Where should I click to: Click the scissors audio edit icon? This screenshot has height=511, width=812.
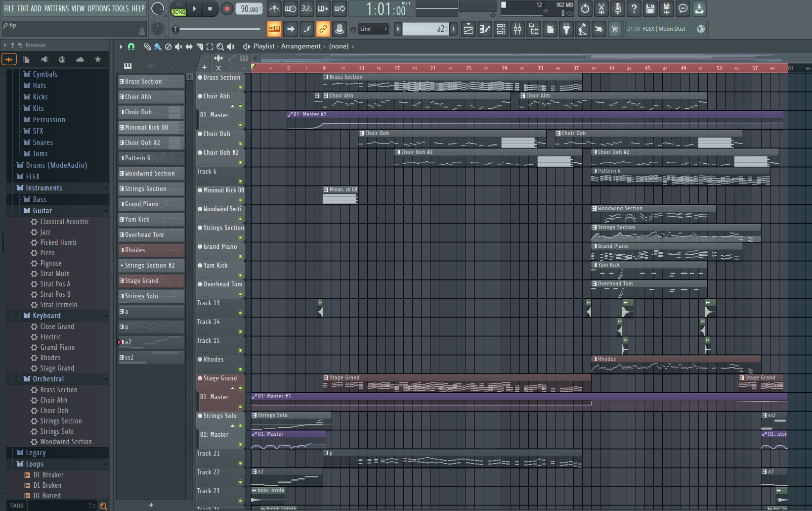tap(601, 8)
